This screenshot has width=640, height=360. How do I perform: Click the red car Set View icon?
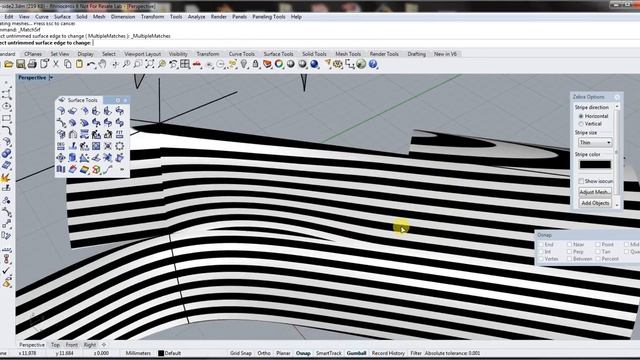pos(197,64)
